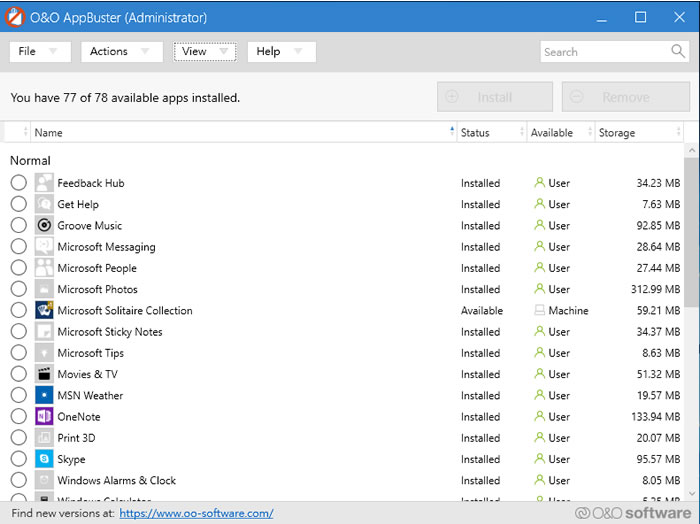700x524 pixels.
Task: Click the Movies & TV clapperboard icon
Action: coord(44,374)
